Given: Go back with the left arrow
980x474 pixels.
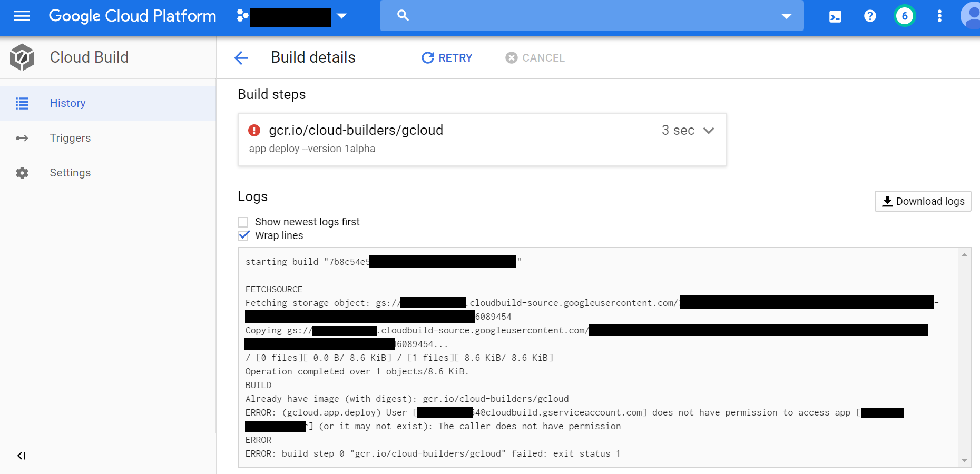Looking at the screenshot, I should click(241, 58).
